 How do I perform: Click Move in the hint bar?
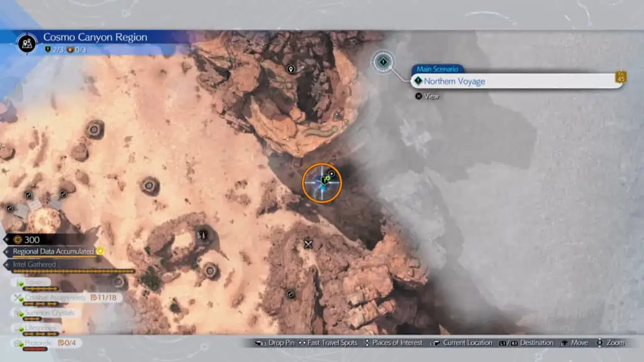point(579,343)
